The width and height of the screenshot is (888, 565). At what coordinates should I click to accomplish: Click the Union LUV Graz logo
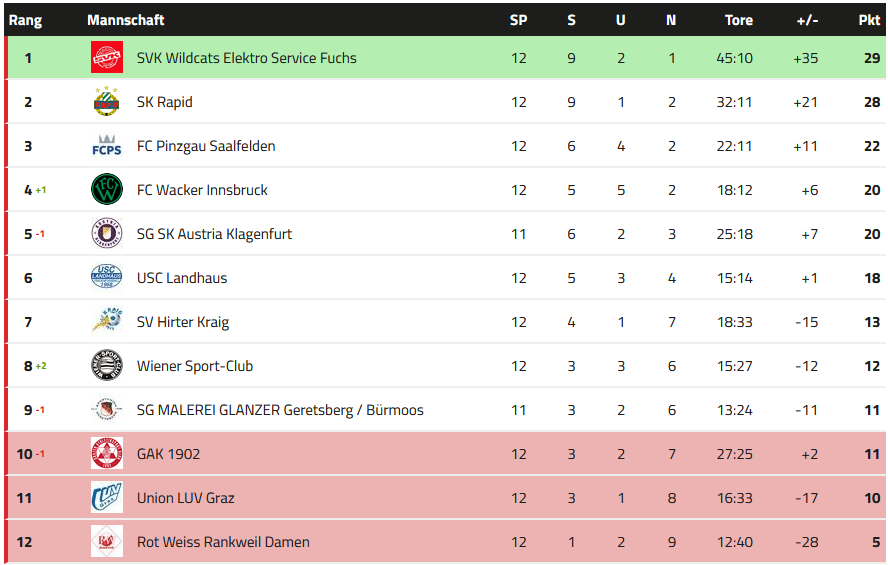tap(107, 498)
